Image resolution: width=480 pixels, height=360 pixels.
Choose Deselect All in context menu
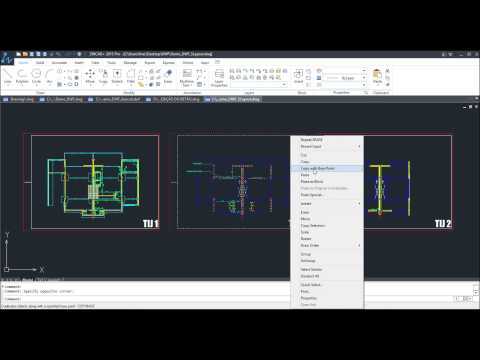click(x=328, y=276)
